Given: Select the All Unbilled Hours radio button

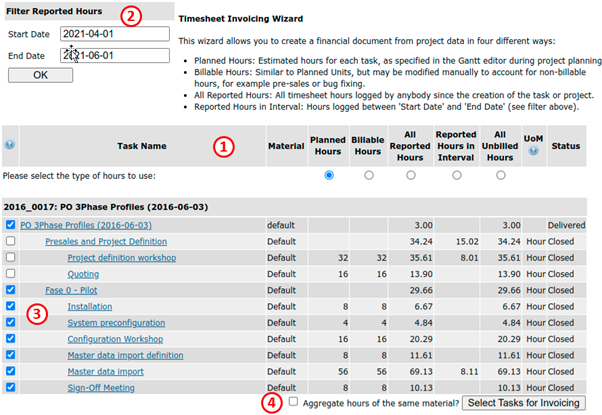Looking at the screenshot, I should (501, 175).
